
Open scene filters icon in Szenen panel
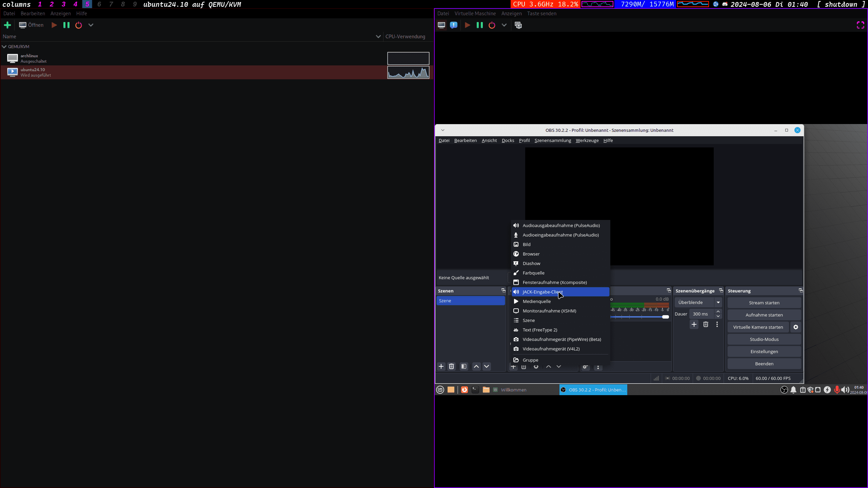click(464, 366)
